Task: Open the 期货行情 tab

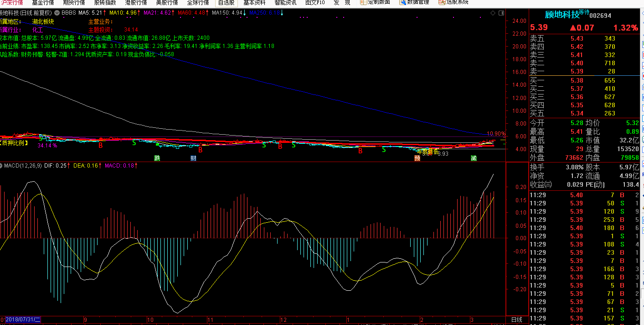Action: coord(74,2)
